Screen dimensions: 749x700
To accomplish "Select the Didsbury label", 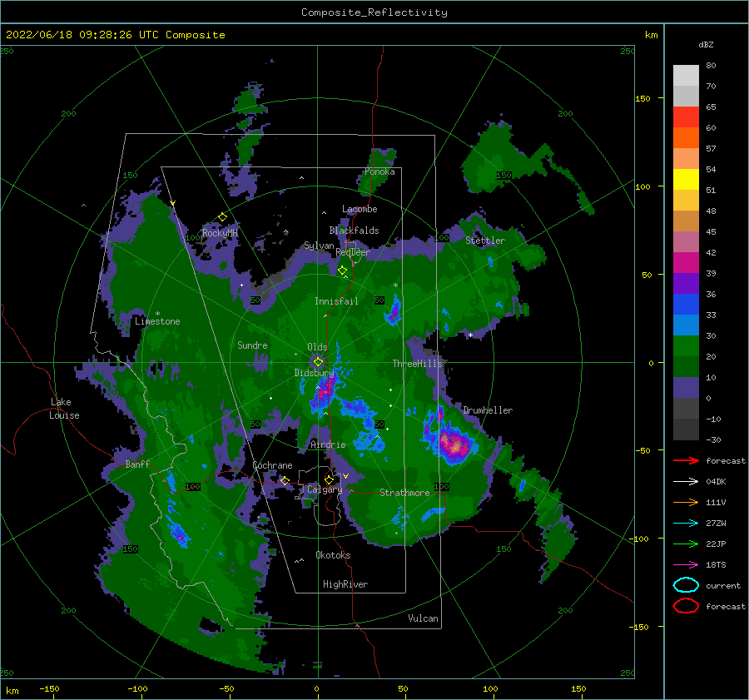I will click(x=314, y=373).
